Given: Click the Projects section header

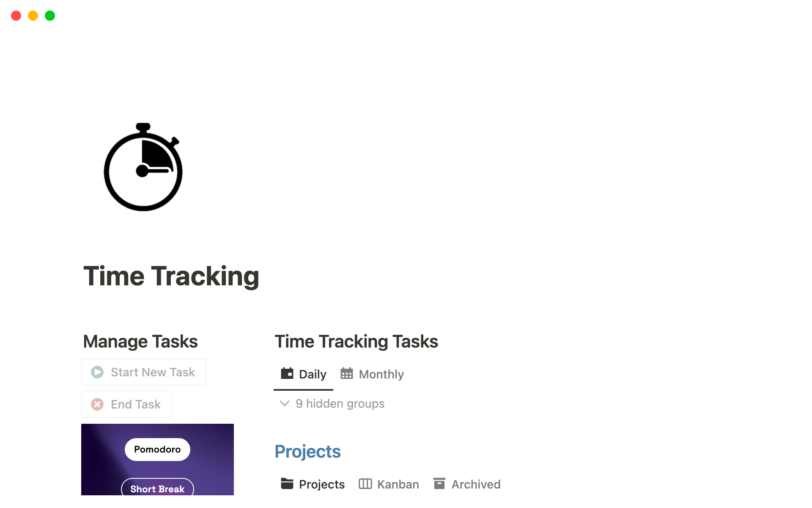Looking at the screenshot, I should tap(308, 452).
